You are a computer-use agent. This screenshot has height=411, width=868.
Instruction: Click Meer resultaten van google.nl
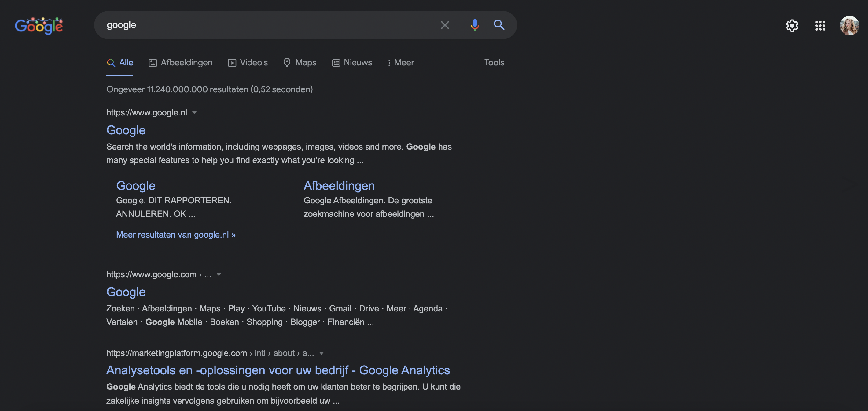176,235
